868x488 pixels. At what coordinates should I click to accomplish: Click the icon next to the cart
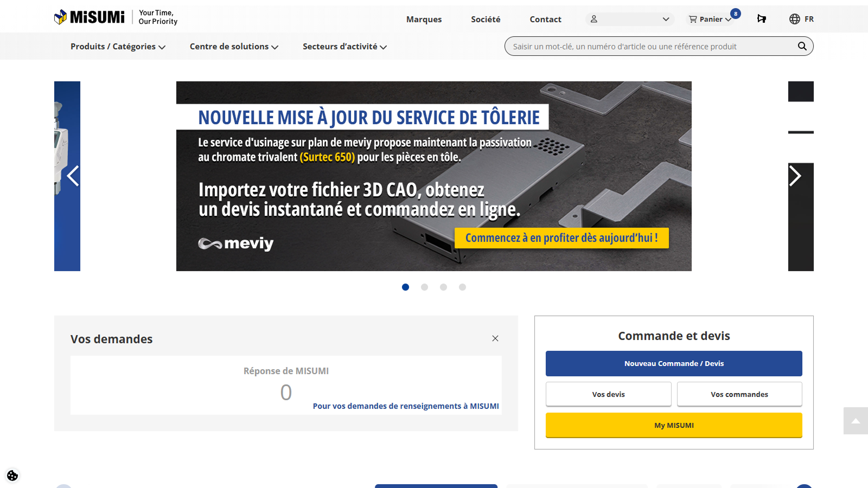pyautogui.click(x=762, y=19)
